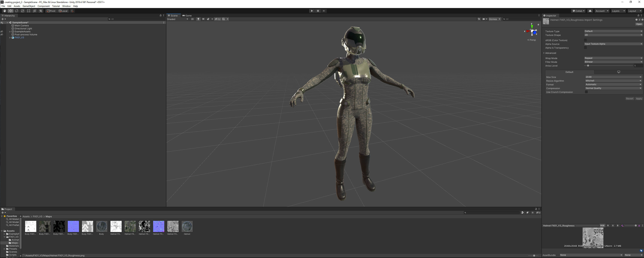Click the Apply button in the Inspector
Image resolution: width=644 pixels, height=258 pixels.
point(639,99)
